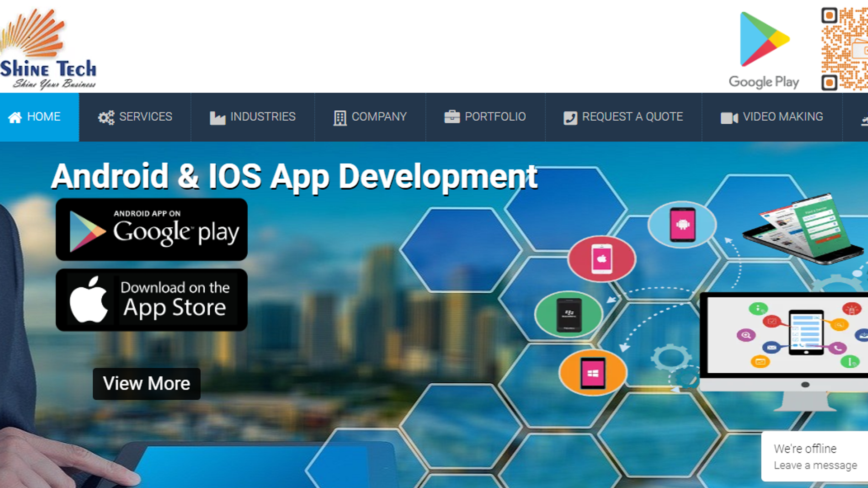Select the gears icon beside SERVICES
868x488 pixels.
(106, 118)
